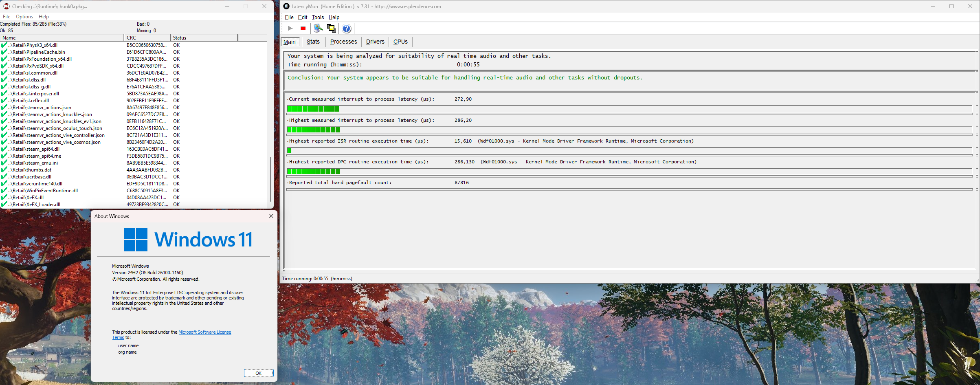980x385 pixels.
Task: Select the ..\Retail\ucrtbase.dll row
Action: tap(134, 177)
